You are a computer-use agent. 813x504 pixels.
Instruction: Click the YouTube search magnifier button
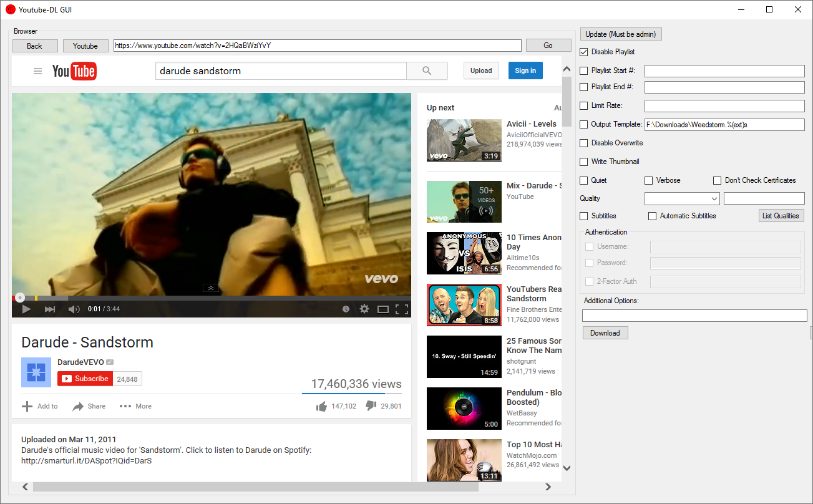pos(427,71)
